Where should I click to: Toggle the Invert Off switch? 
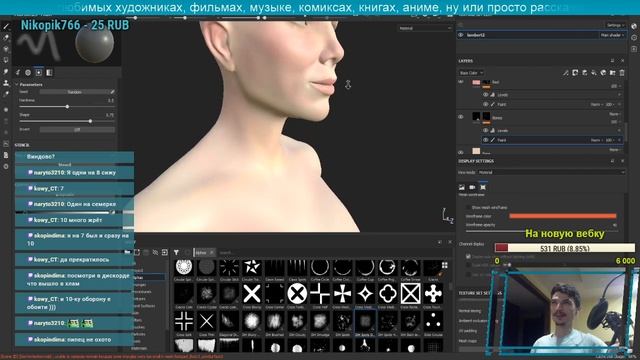[x=77, y=129]
